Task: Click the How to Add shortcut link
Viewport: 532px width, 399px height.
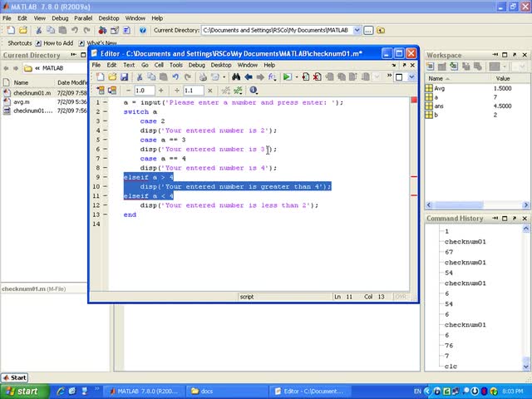Action: 58,43
